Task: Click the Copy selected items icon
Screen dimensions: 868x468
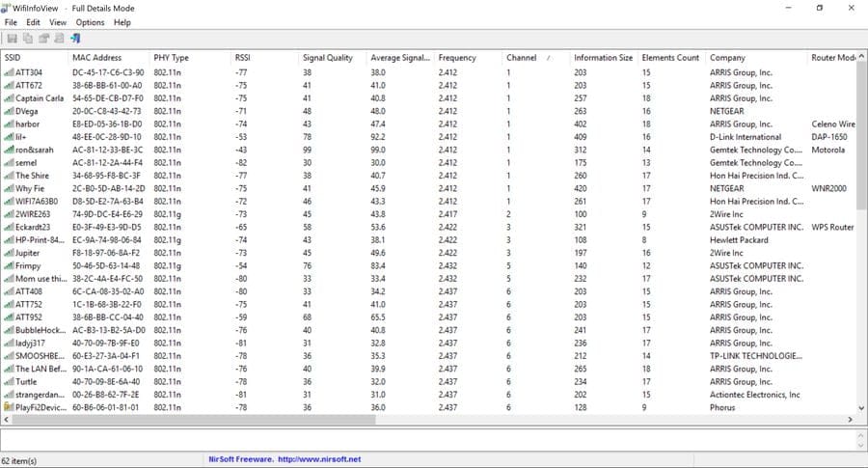Action: point(28,39)
